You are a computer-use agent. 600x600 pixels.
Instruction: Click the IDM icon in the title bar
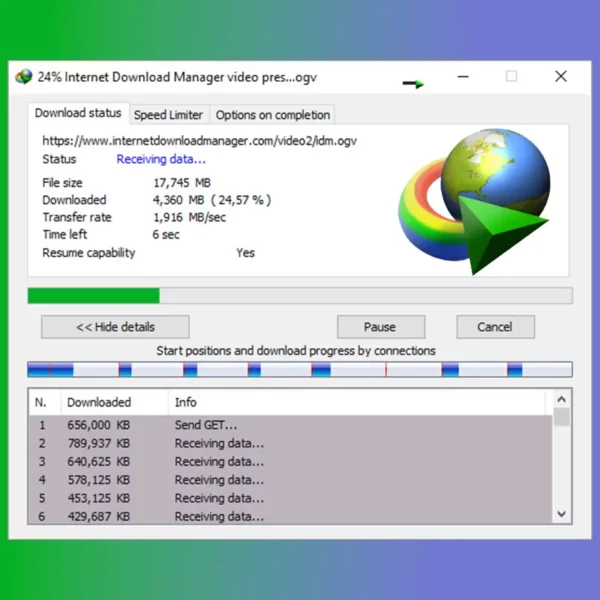coord(24,77)
